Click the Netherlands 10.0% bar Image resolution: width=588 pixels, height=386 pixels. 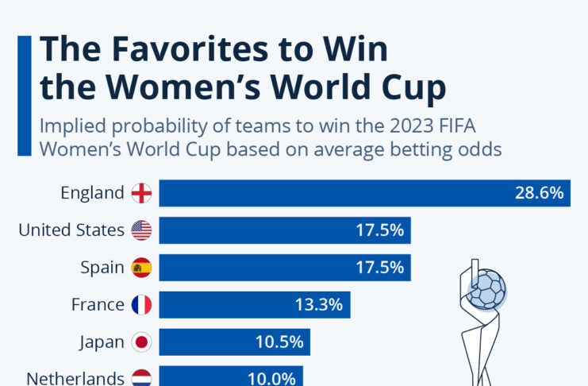(x=230, y=377)
